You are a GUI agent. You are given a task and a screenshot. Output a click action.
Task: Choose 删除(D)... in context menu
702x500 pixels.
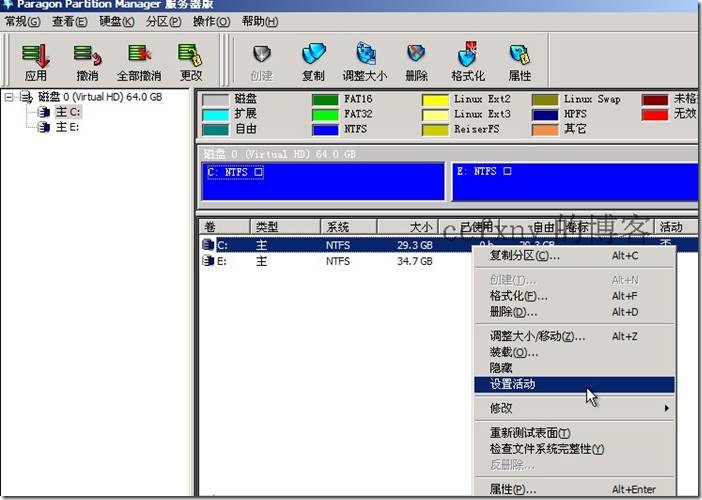pos(574,312)
